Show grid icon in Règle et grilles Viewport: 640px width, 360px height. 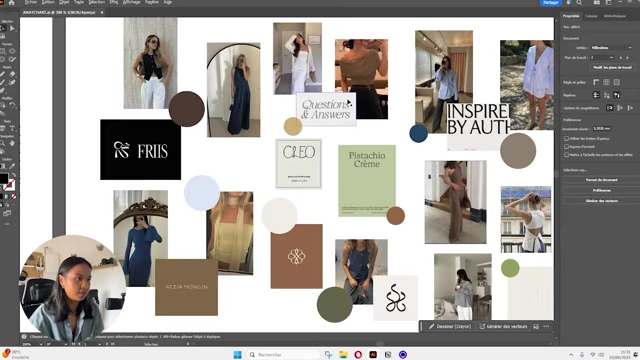pos(607,82)
